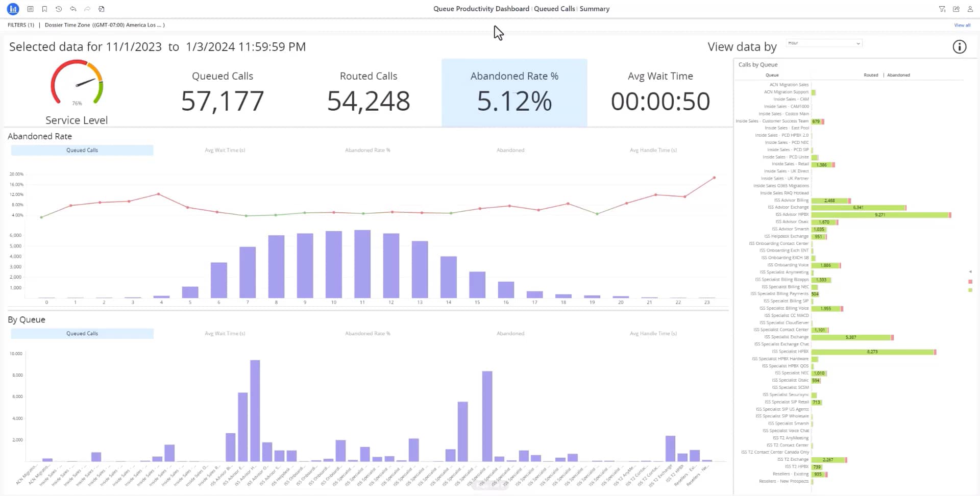Image resolution: width=980 pixels, height=496 pixels.
Task: Open the version history clock icon
Action: coord(58,9)
